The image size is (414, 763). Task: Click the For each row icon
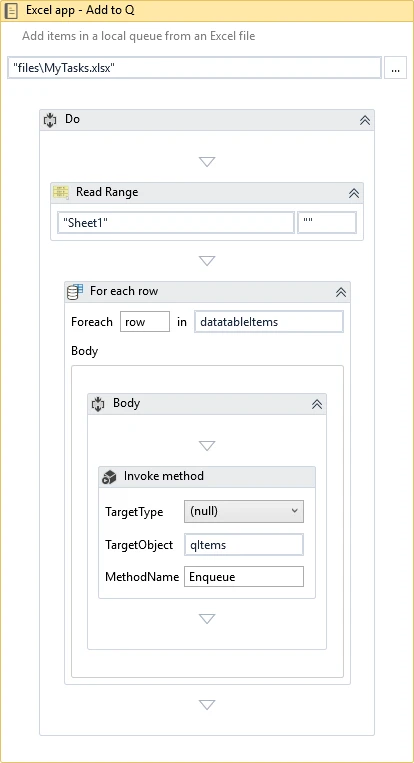tap(74, 291)
